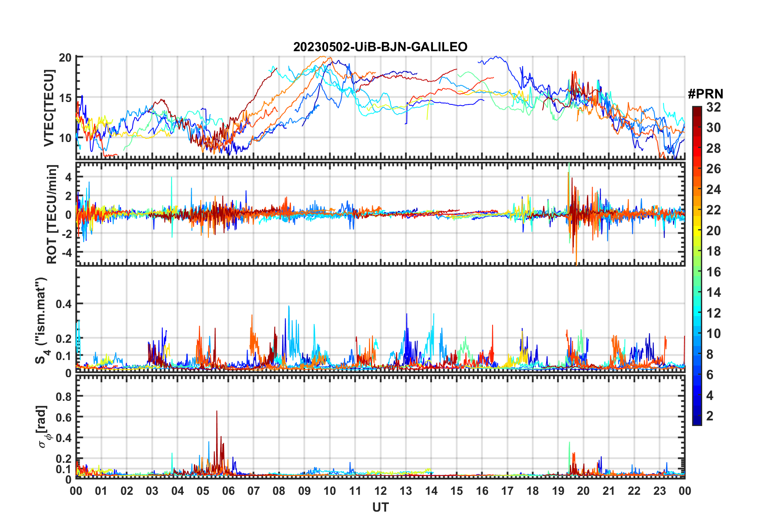Click the 0.4 tick on the S4 axis
Image resolution: width=761 pixels, height=532 pixels.
(x=64, y=304)
